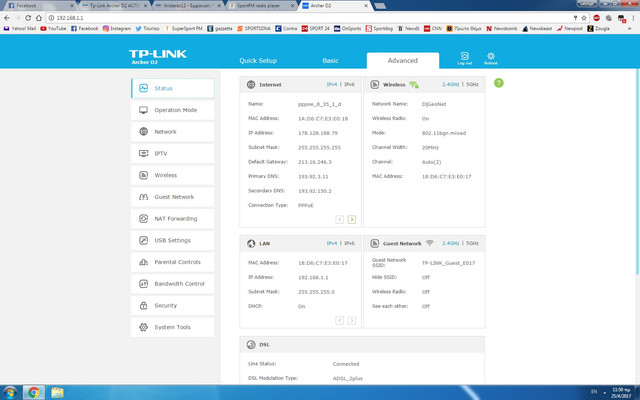The width and height of the screenshot is (640, 400).
Task: Switch to the Tp-Link Archer D2 AC750 browser tab
Action: (114, 6)
